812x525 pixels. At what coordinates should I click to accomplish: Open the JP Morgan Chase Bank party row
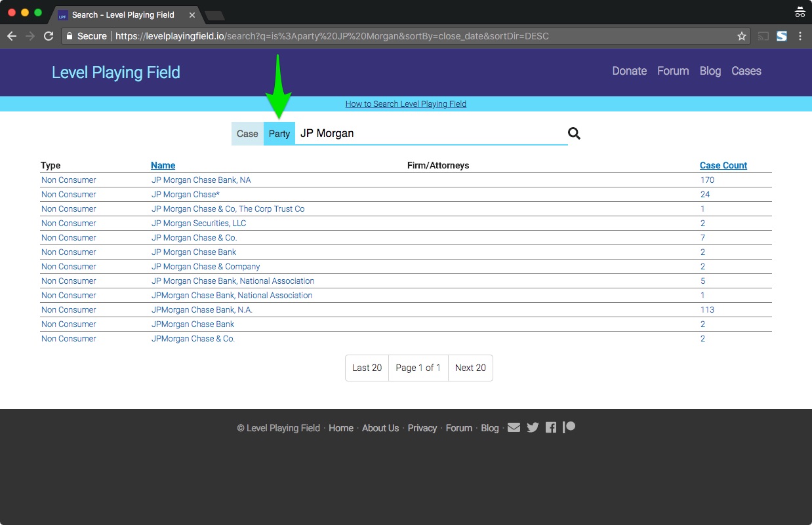(x=194, y=252)
